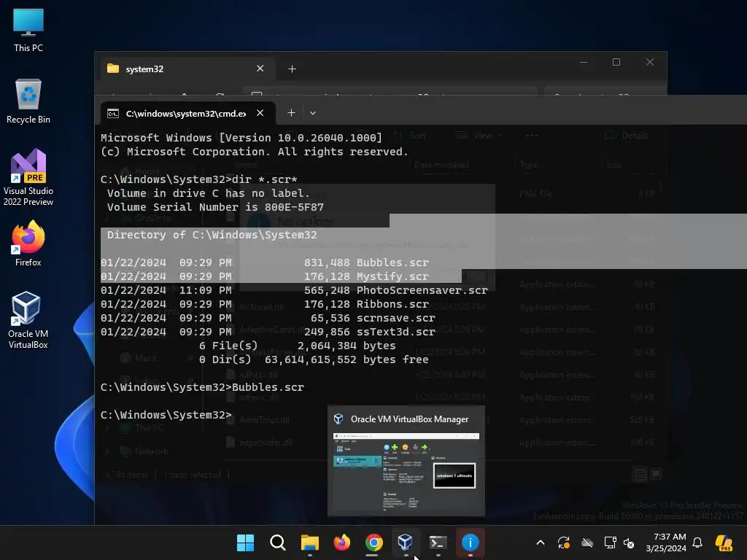
Task: Click the last empty command prompt line
Action: pos(166,415)
